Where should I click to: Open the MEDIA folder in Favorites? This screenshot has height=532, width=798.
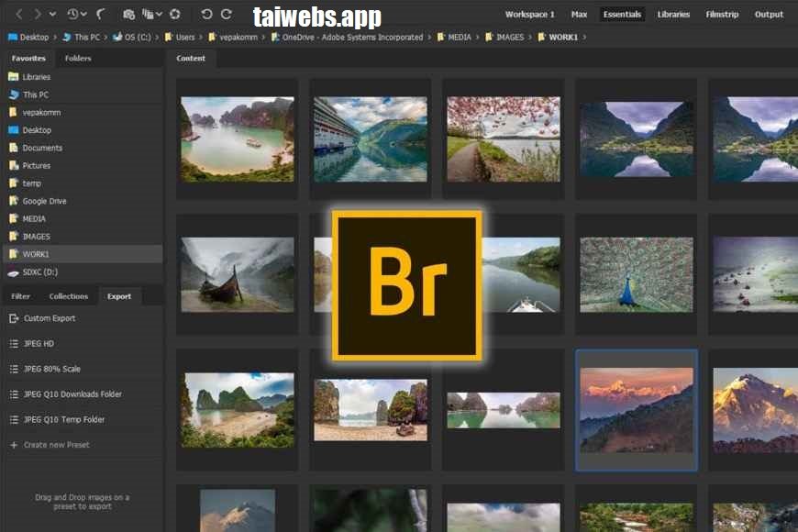point(83,219)
